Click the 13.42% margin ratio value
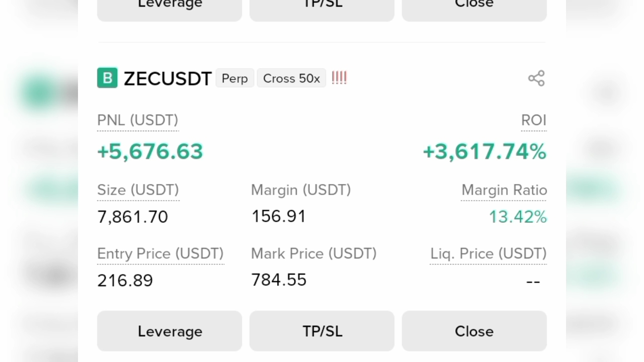Screen dimensions: 644x362 [x=518, y=217]
